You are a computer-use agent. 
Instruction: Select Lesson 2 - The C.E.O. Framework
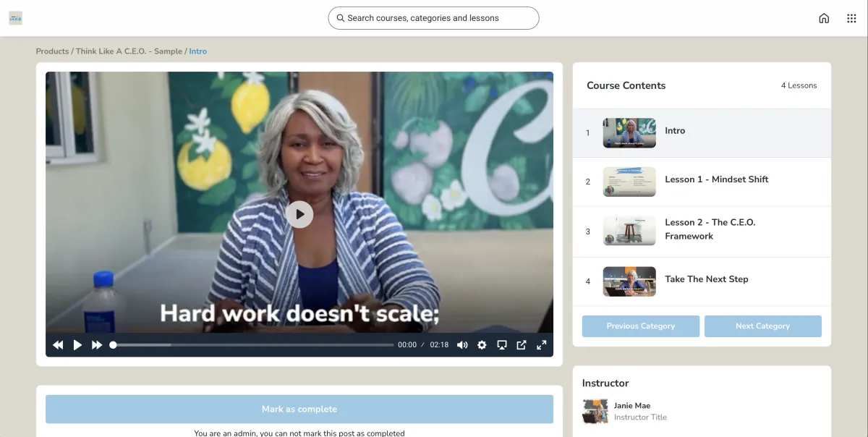click(x=702, y=232)
